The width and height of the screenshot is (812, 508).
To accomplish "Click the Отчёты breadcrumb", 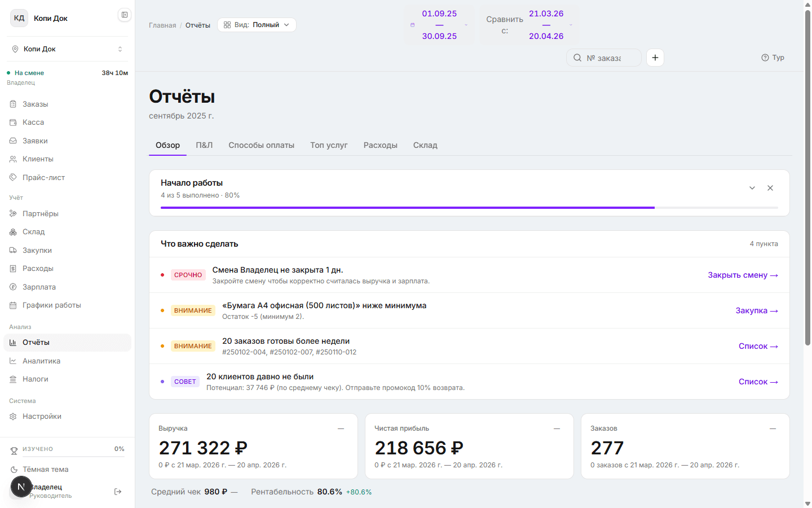I will pos(198,25).
